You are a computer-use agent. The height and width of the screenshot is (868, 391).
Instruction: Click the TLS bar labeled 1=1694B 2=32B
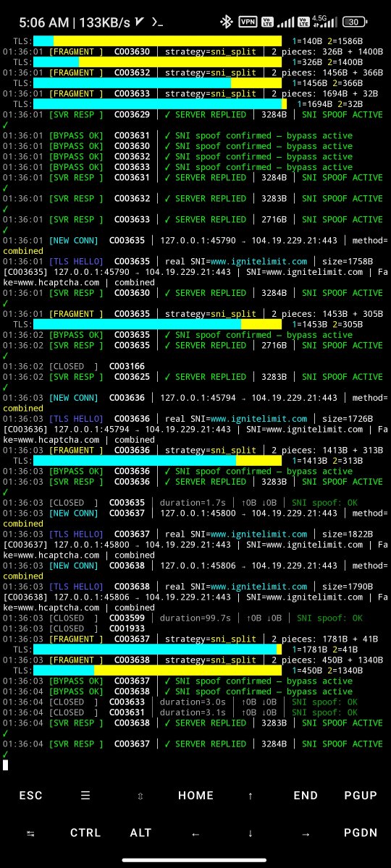[x=160, y=104]
